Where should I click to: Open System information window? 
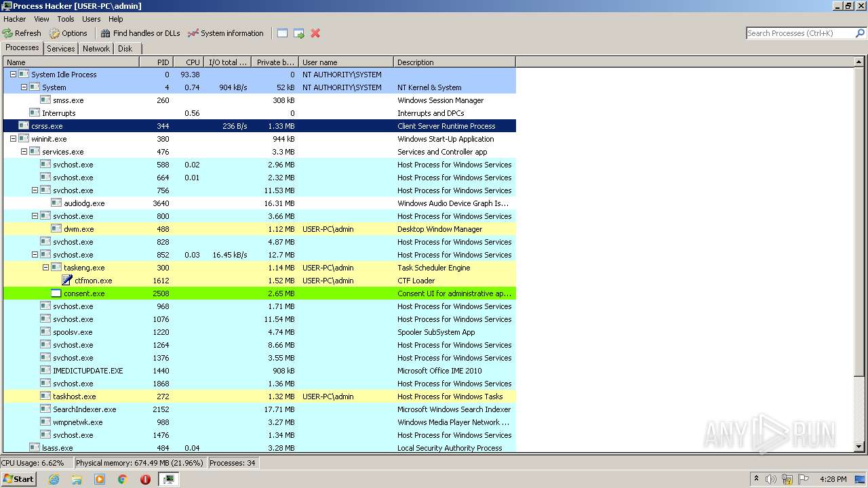pos(226,33)
